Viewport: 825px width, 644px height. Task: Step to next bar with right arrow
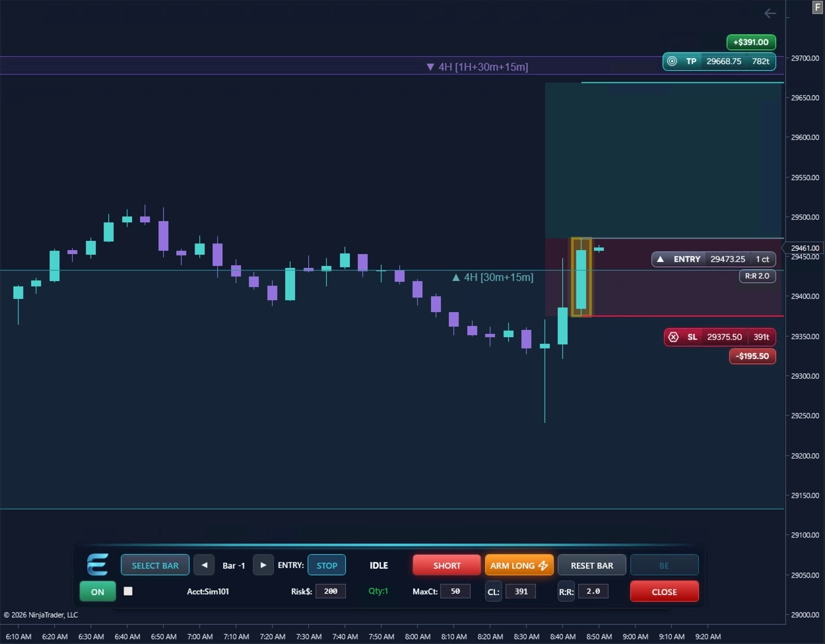(263, 565)
